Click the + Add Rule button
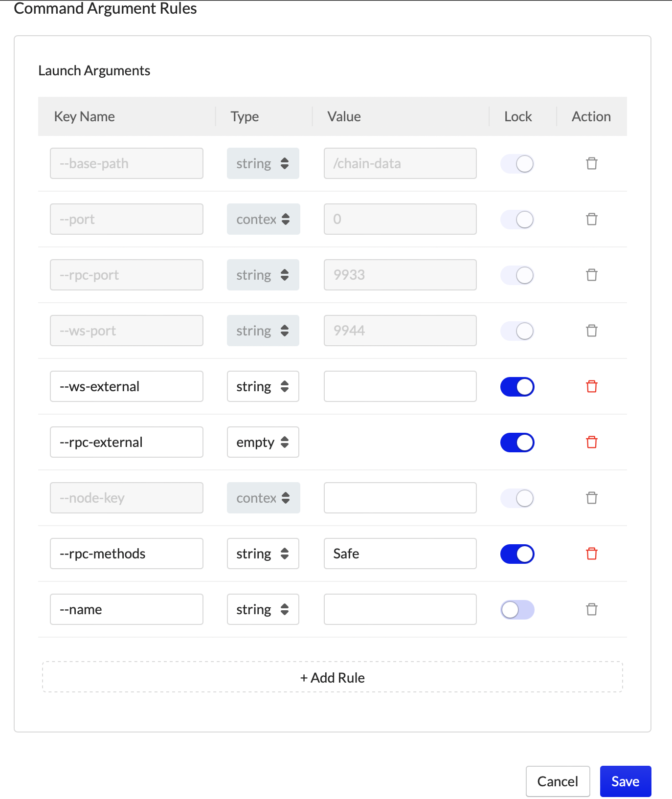 click(333, 677)
